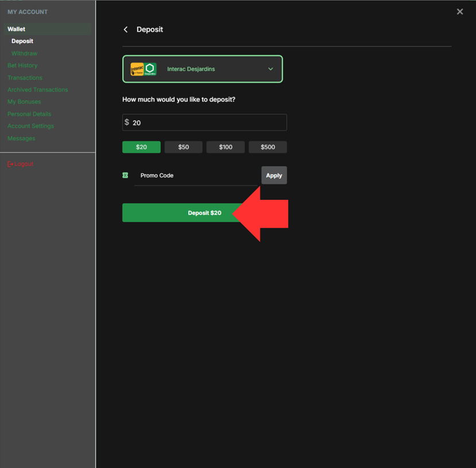
Task: Close the account panel with X
Action: (x=459, y=11)
